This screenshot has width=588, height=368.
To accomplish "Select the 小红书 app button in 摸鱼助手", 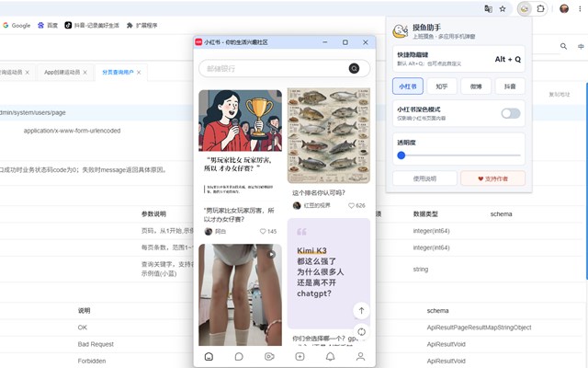I will tap(408, 86).
